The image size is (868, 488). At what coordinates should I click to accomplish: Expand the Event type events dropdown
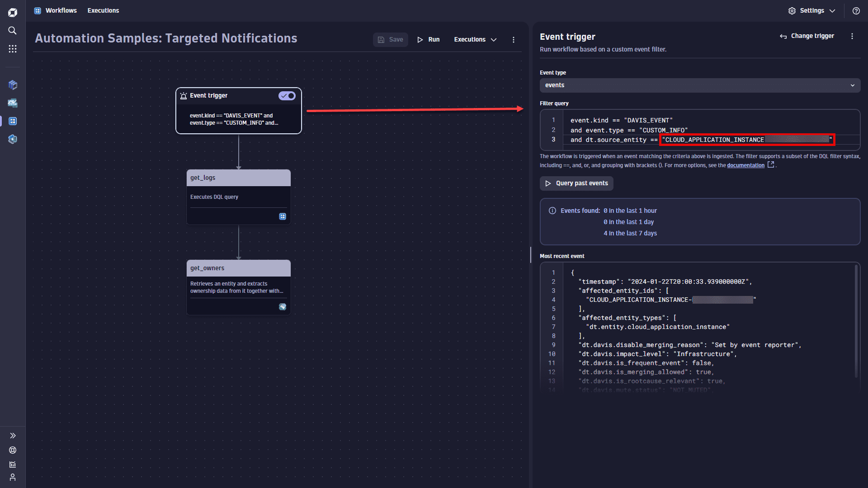[x=699, y=85]
